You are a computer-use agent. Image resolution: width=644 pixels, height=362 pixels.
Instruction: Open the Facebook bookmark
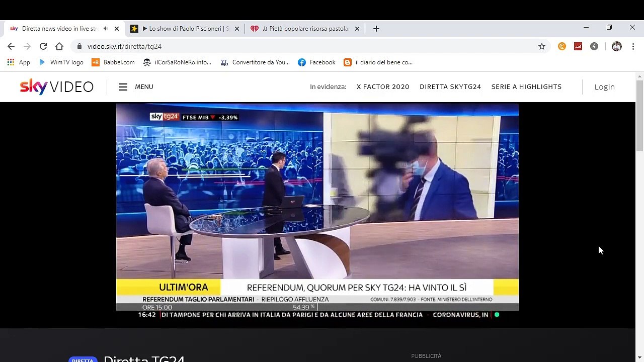[317, 62]
